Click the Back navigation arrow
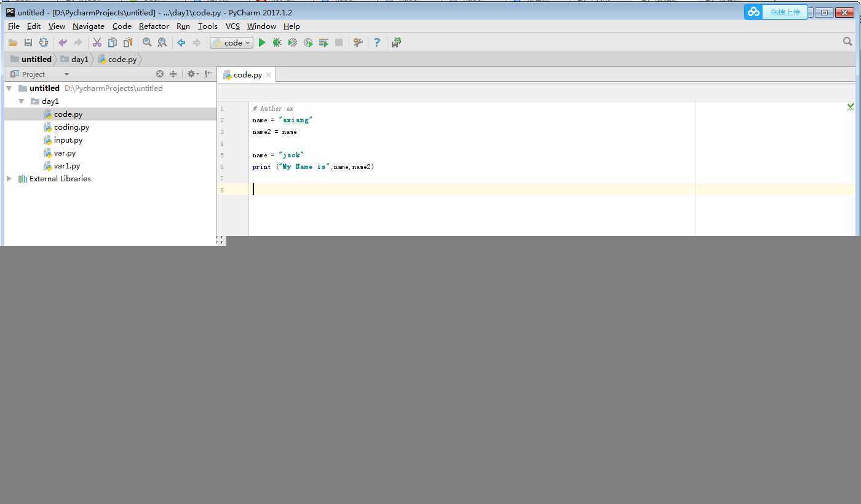 point(181,42)
